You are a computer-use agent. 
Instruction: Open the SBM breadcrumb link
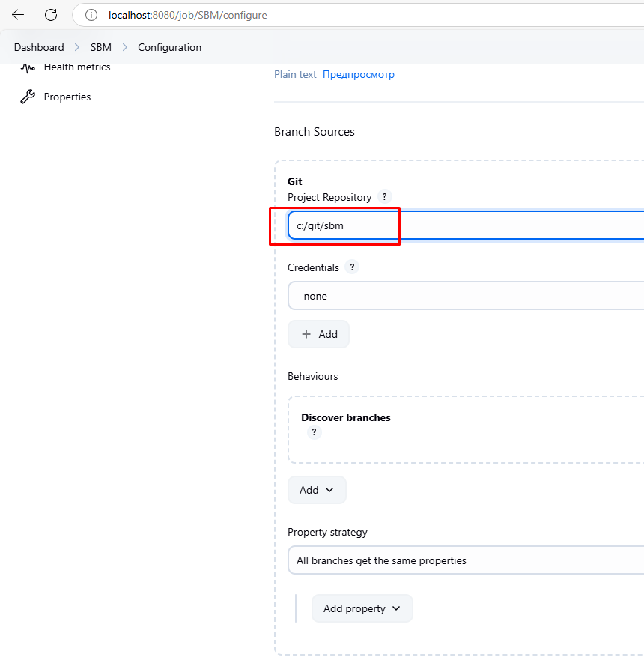[x=101, y=47]
